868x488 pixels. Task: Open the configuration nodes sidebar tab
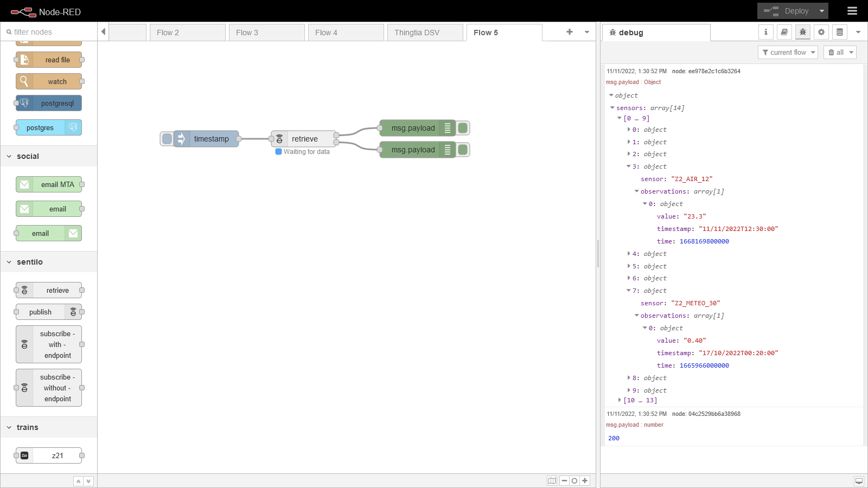coord(821,32)
